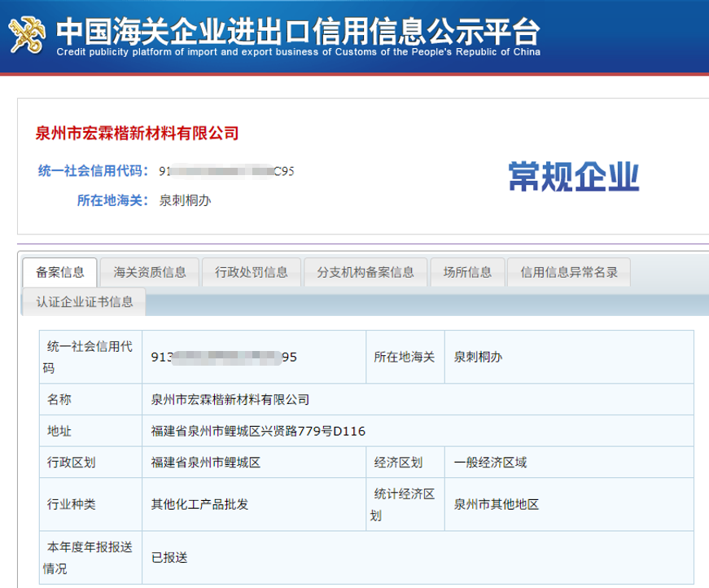Click company name value in table
This screenshot has width=709, height=588.
point(230,399)
